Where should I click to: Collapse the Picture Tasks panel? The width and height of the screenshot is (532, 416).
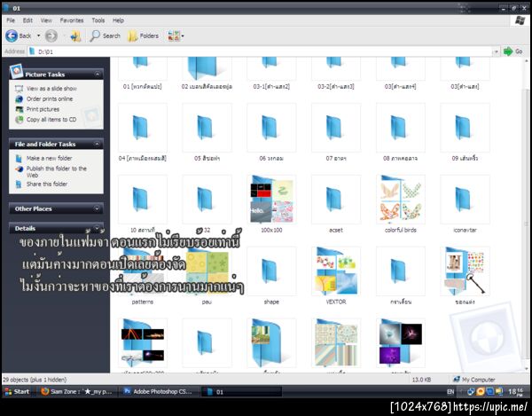click(x=98, y=74)
